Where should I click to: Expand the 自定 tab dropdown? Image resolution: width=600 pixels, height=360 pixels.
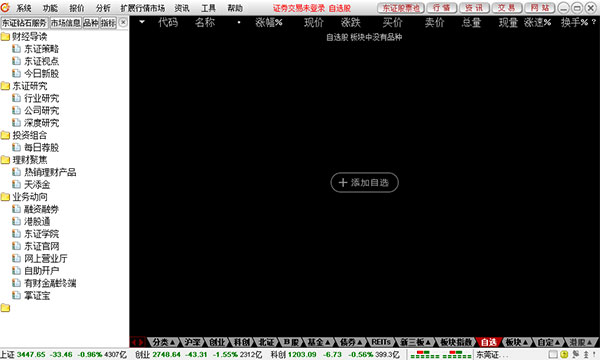tap(557, 342)
